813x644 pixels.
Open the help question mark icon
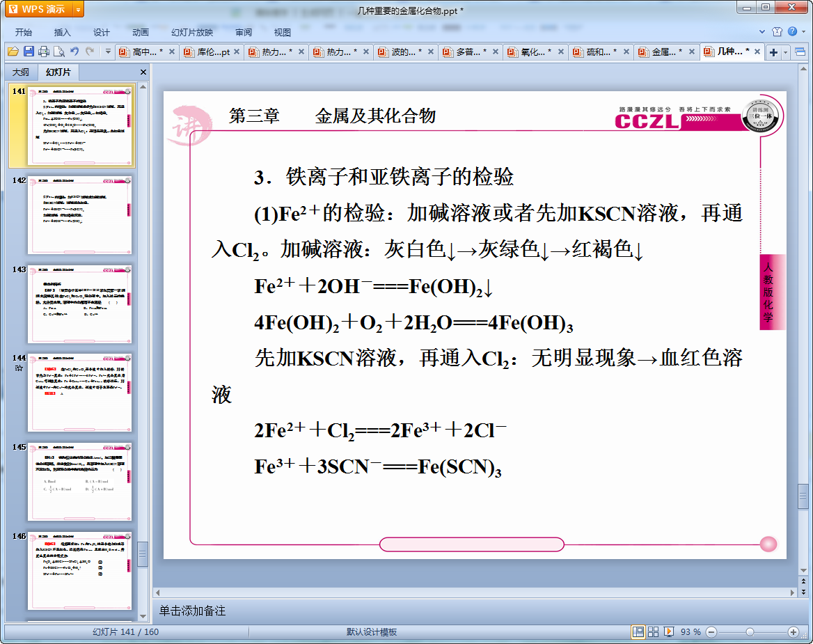pos(792,31)
